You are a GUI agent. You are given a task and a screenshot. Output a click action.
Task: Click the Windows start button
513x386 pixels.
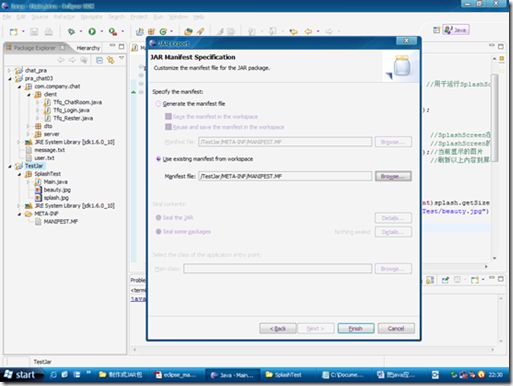[21, 375]
